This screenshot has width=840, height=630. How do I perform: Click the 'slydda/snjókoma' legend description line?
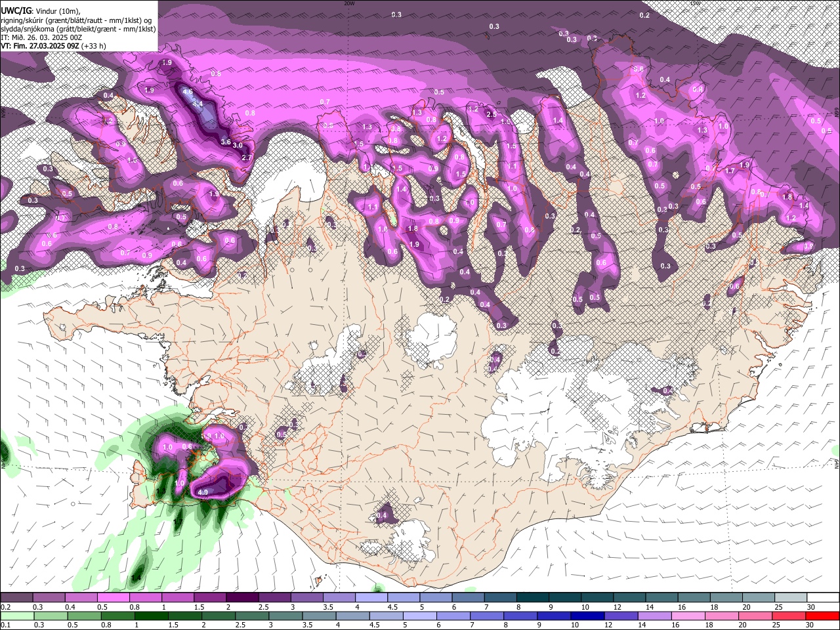[78, 29]
